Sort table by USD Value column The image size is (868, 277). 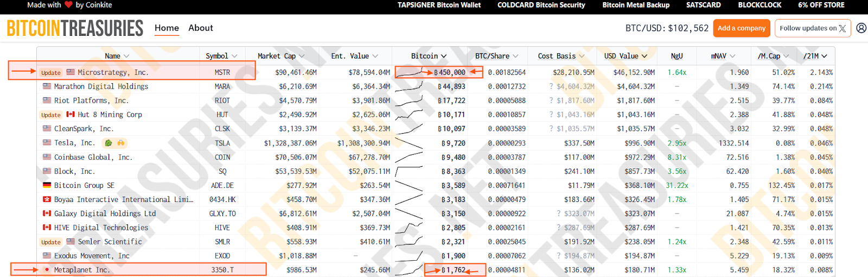coord(626,56)
